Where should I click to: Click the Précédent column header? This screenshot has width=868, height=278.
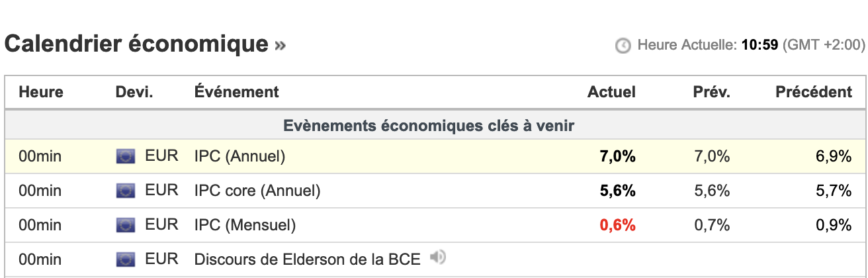point(814,92)
